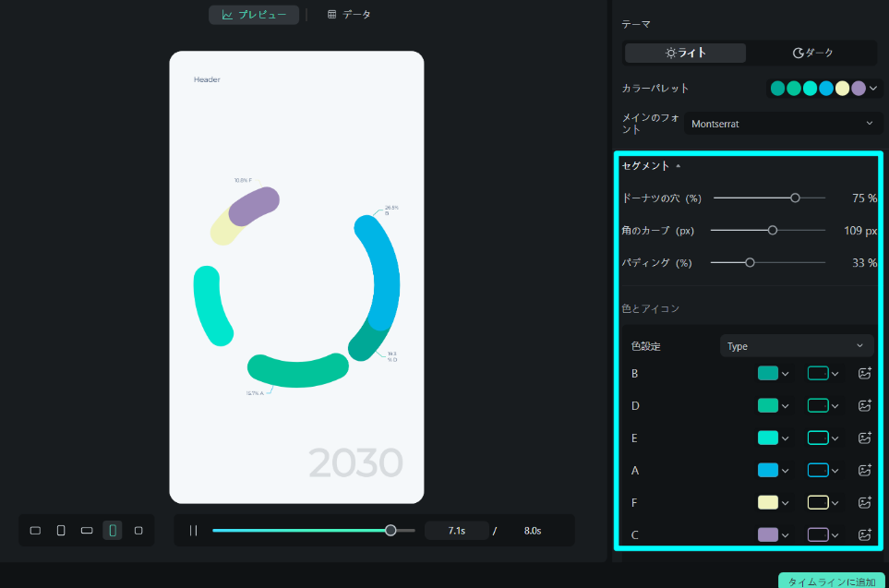Image resolution: width=889 pixels, height=588 pixels.
Task: Switch to the プレビュー tab
Action: tap(253, 14)
